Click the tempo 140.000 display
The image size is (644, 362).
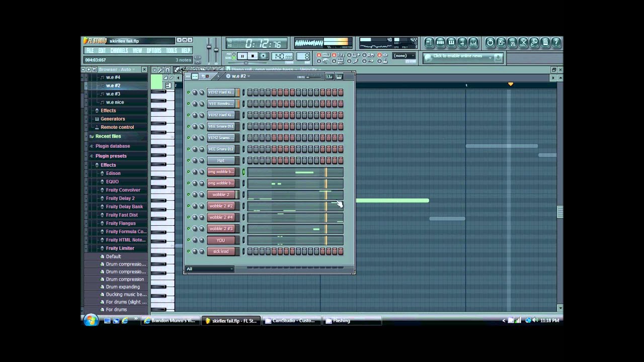point(282,56)
